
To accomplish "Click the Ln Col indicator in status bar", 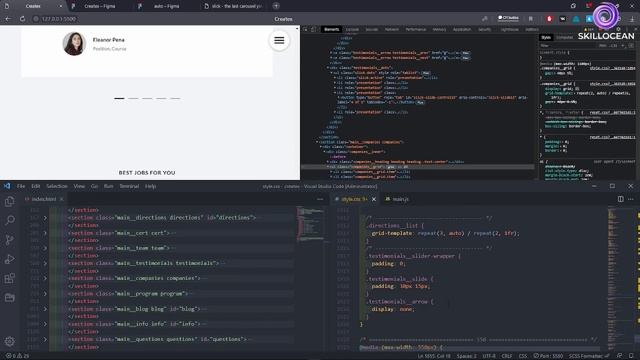I will click(433, 356).
